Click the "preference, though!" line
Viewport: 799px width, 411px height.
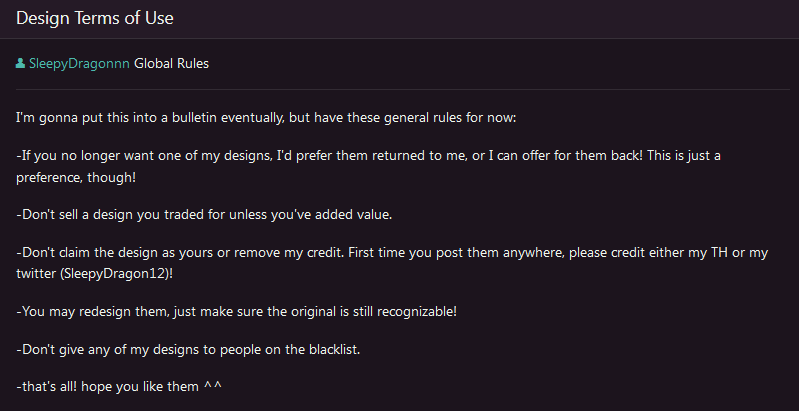[x=81, y=176]
